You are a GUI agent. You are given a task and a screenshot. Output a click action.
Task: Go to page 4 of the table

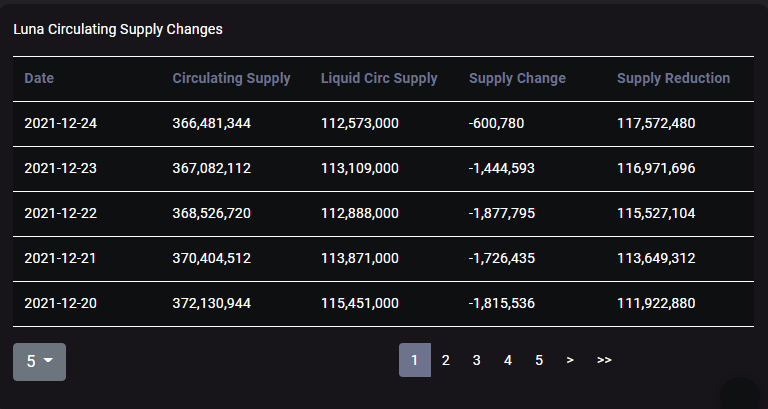(508, 360)
